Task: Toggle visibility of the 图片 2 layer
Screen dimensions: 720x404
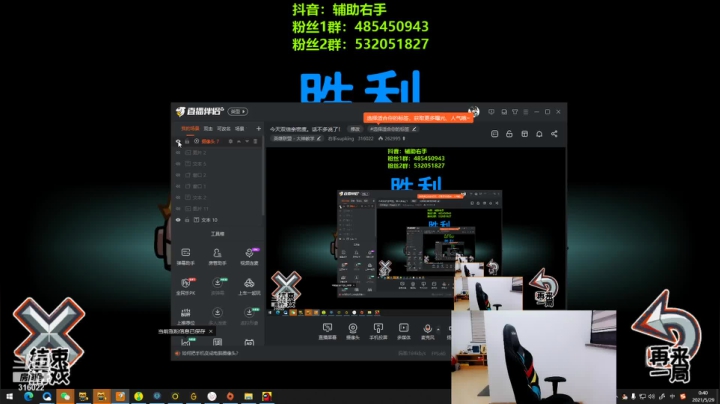Action: pos(178,152)
